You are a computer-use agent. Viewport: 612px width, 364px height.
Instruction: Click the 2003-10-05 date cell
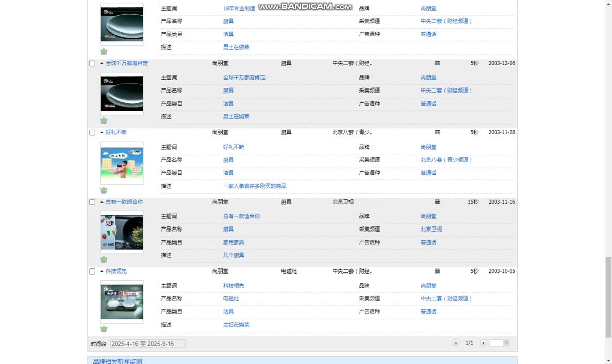[502, 271]
